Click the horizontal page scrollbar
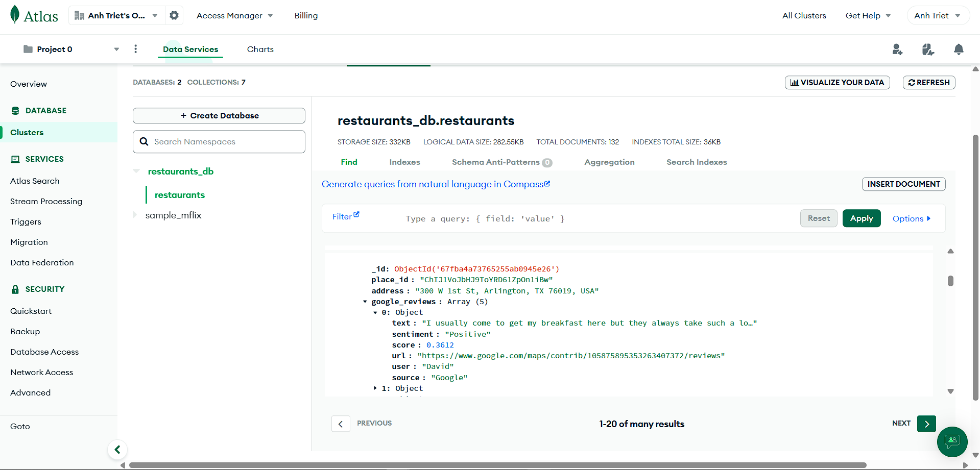980x470 pixels. coord(497,465)
